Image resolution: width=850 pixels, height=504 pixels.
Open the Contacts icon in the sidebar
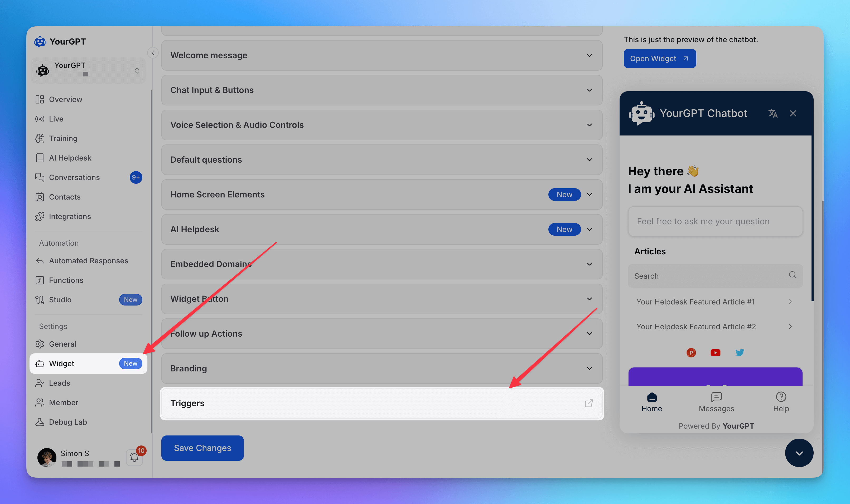coord(40,197)
